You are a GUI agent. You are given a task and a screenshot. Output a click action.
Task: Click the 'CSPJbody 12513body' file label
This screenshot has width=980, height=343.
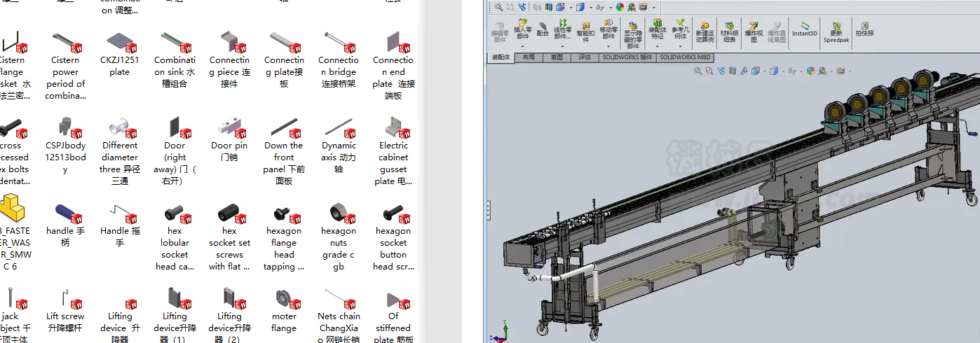pyautogui.click(x=65, y=157)
